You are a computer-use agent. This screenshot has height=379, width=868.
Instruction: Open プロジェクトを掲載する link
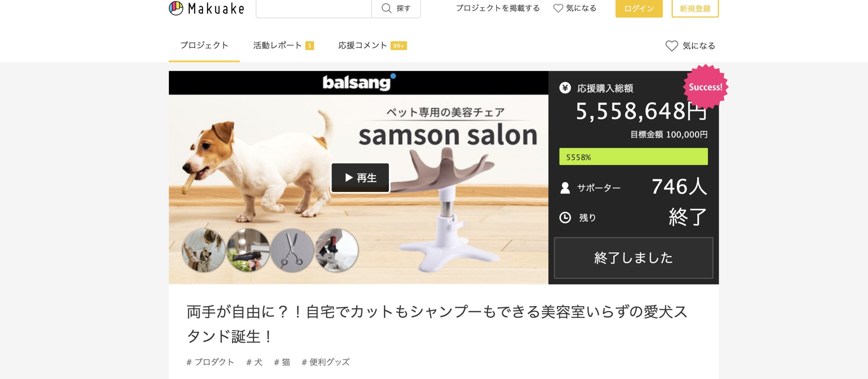coord(498,8)
